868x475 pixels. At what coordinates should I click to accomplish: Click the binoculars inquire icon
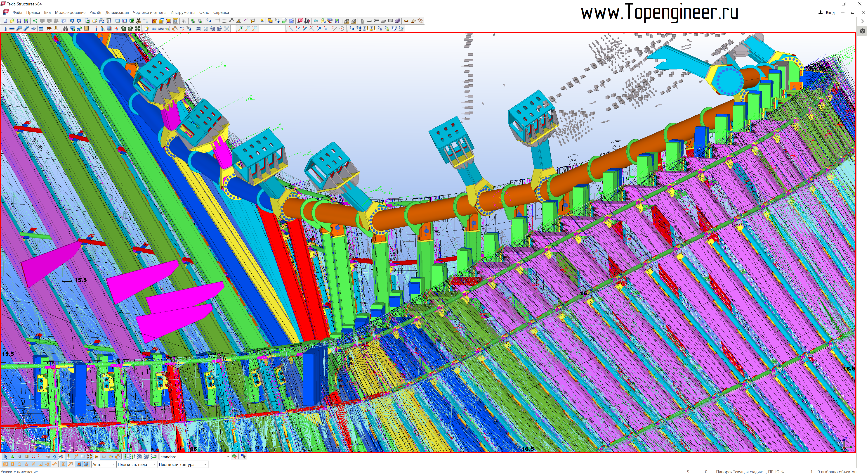65,29
